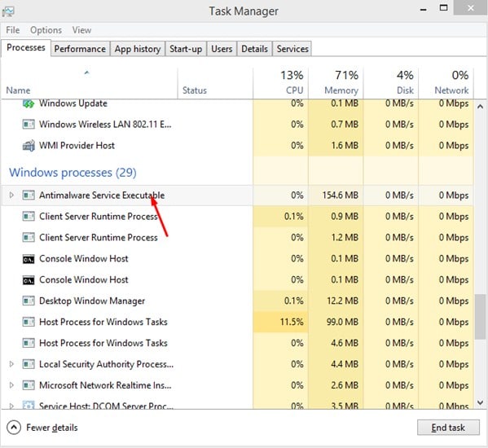Close the Task Manager window
The image size is (488, 448).
tap(471, 8)
